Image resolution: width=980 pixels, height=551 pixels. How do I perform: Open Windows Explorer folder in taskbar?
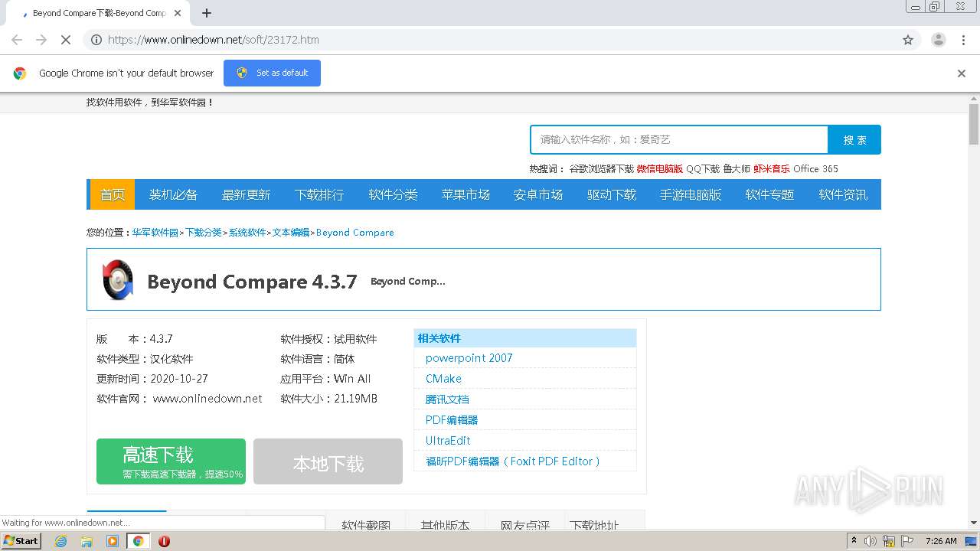[87, 541]
